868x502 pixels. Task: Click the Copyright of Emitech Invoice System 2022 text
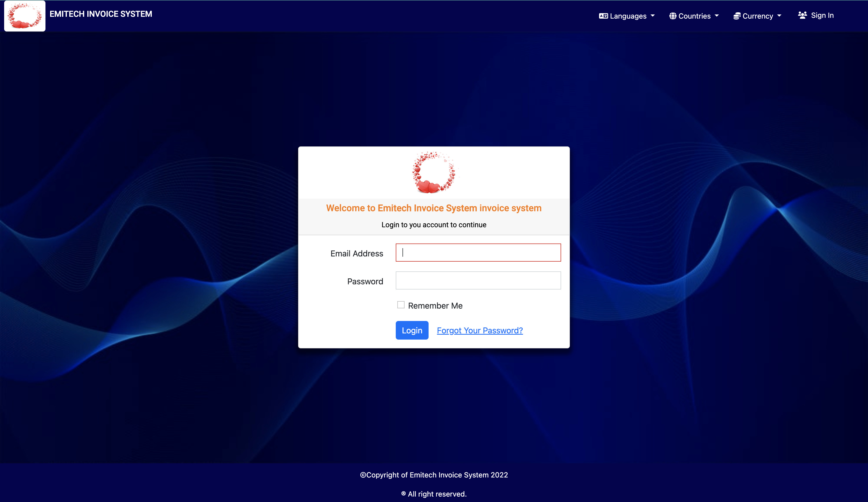434,475
